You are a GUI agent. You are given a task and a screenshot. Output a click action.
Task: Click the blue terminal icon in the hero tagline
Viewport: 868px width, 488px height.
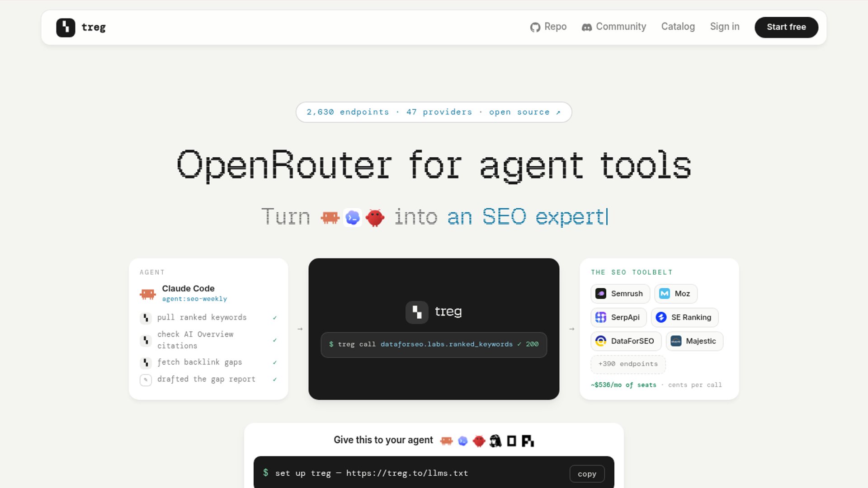(x=353, y=217)
